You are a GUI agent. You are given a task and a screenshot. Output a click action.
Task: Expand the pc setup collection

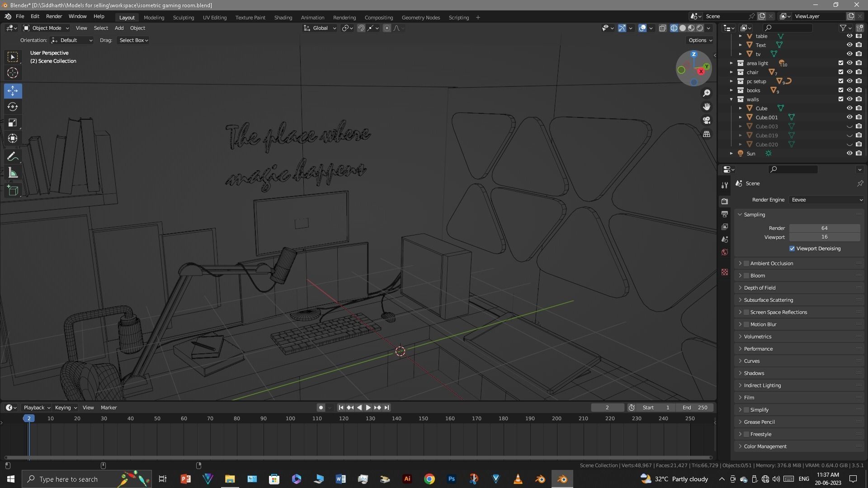[731, 81]
